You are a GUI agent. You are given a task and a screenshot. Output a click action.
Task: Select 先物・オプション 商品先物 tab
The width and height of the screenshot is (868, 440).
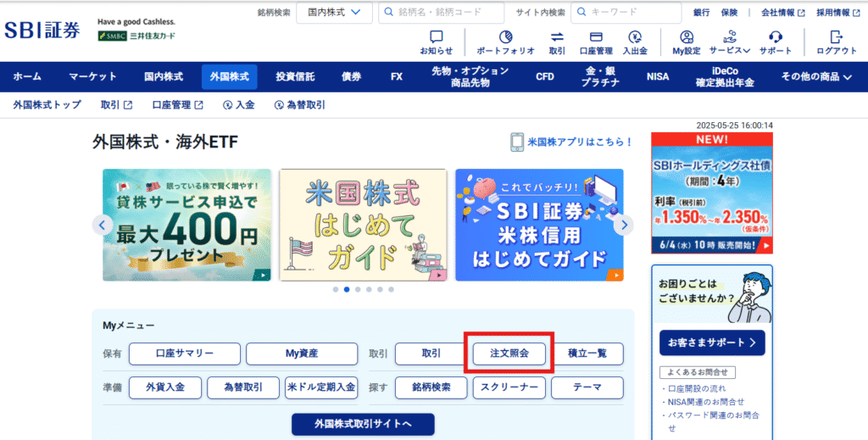470,77
